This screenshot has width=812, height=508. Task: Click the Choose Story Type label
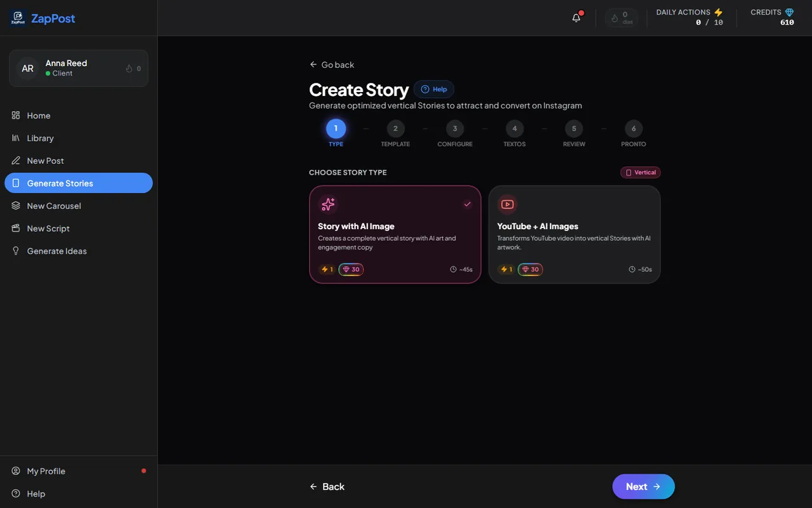[x=348, y=172]
